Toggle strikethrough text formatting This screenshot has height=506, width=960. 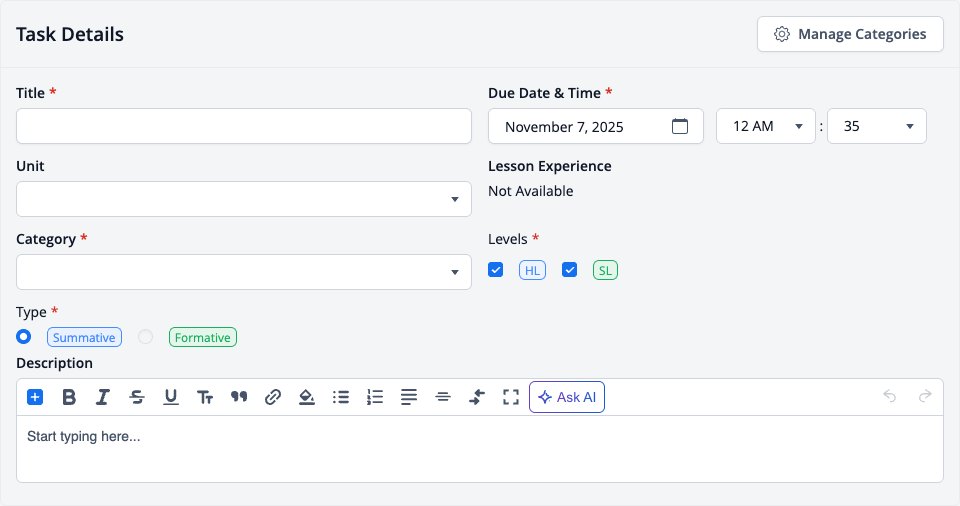[x=137, y=397]
